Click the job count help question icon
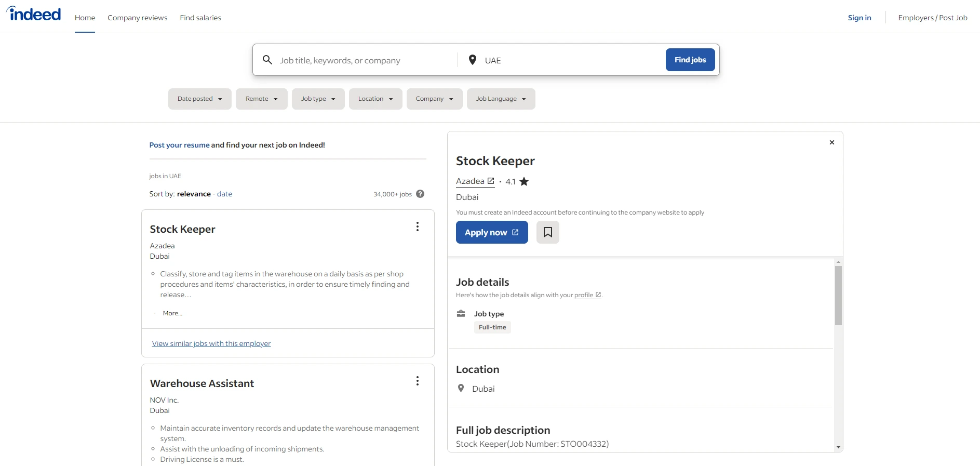This screenshot has width=980, height=466. 420,194
